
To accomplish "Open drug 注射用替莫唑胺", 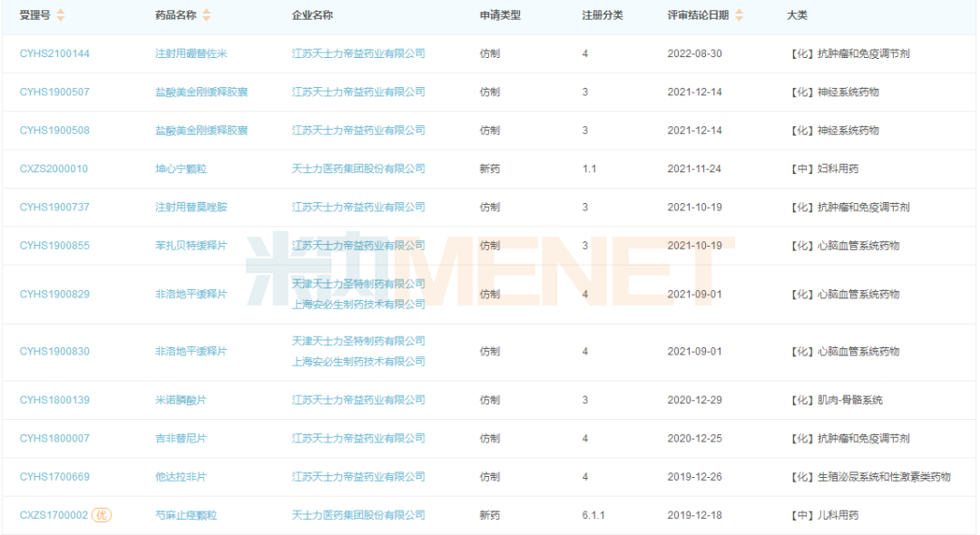I will click(x=191, y=208).
